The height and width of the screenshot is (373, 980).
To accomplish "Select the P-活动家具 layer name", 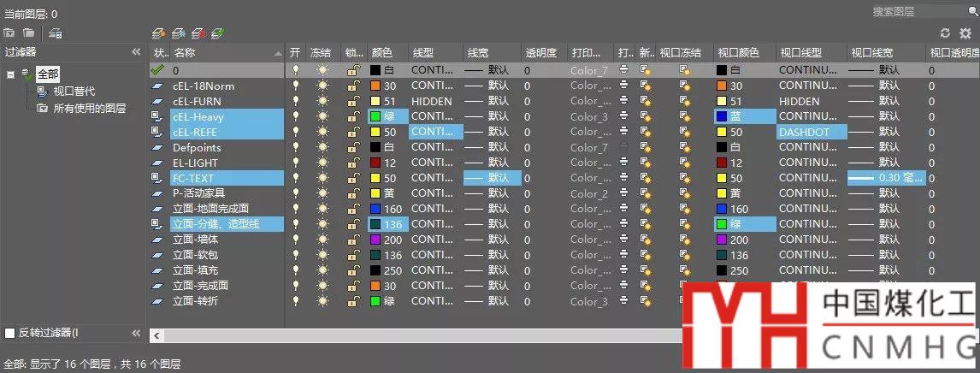I will pyautogui.click(x=198, y=193).
